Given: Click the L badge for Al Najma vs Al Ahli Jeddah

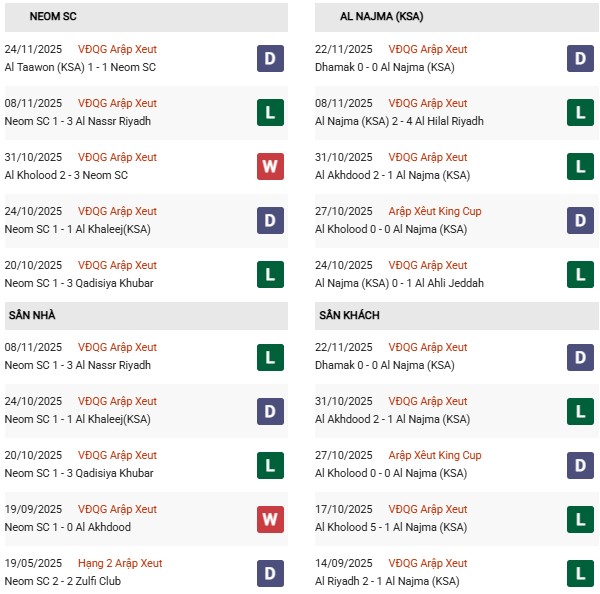Looking at the screenshot, I should (580, 275).
